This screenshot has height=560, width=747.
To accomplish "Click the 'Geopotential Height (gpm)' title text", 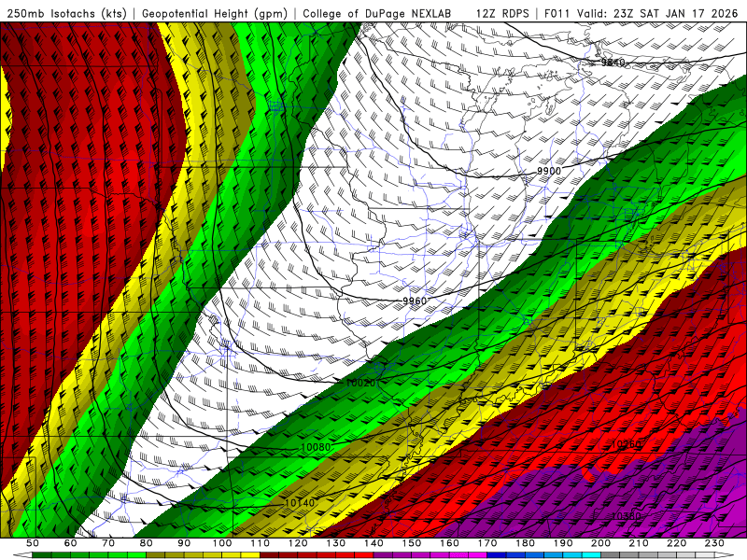I will point(215,13).
